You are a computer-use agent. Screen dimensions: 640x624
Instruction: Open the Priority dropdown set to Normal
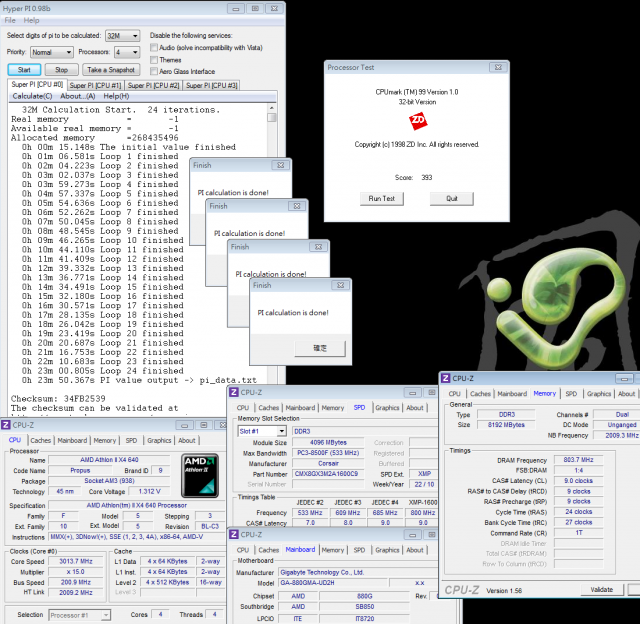(x=52, y=52)
